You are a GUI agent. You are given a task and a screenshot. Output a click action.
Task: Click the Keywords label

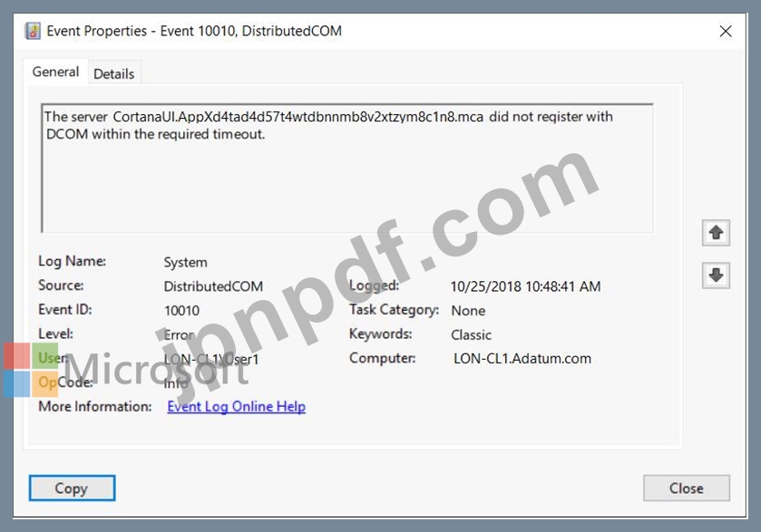pos(381,334)
